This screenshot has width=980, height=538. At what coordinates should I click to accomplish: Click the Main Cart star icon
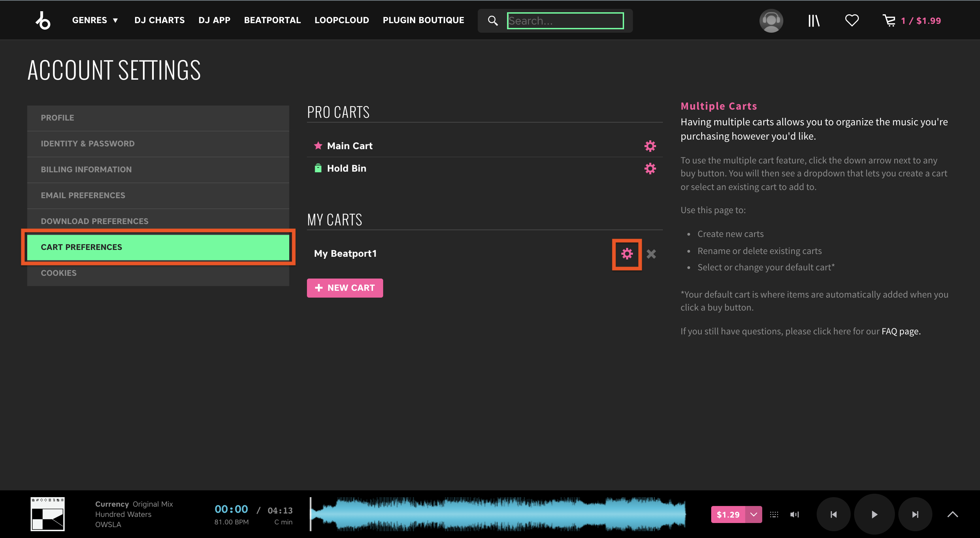pyautogui.click(x=318, y=145)
